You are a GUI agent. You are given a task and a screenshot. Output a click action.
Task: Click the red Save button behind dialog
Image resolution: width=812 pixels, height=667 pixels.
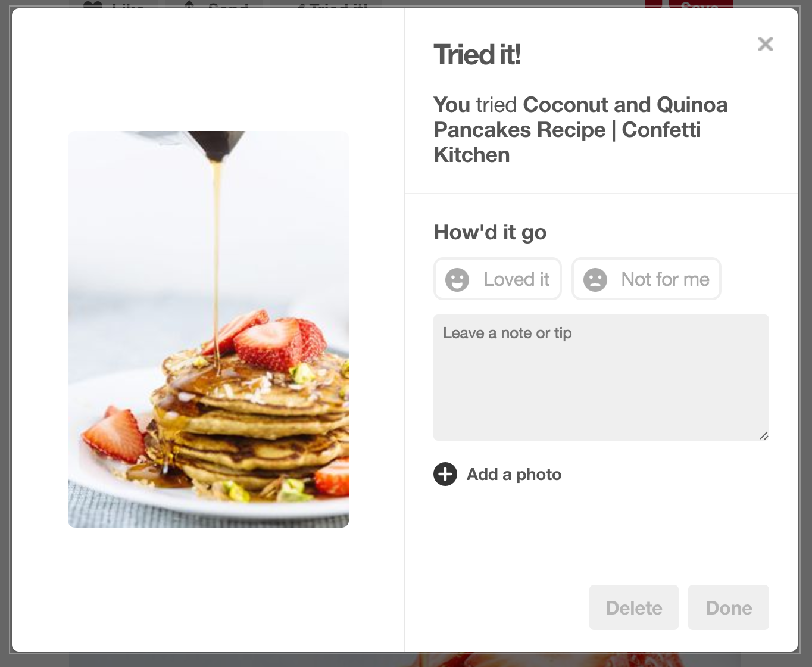point(689,4)
